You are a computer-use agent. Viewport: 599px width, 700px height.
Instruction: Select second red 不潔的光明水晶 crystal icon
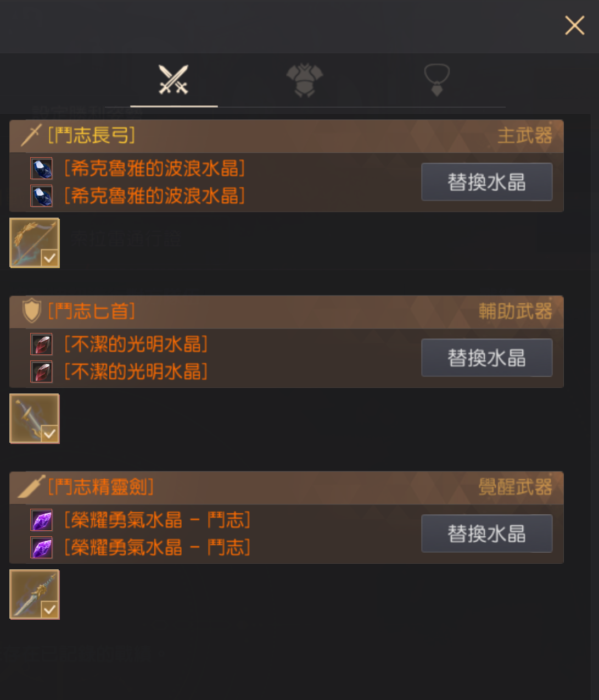41,371
